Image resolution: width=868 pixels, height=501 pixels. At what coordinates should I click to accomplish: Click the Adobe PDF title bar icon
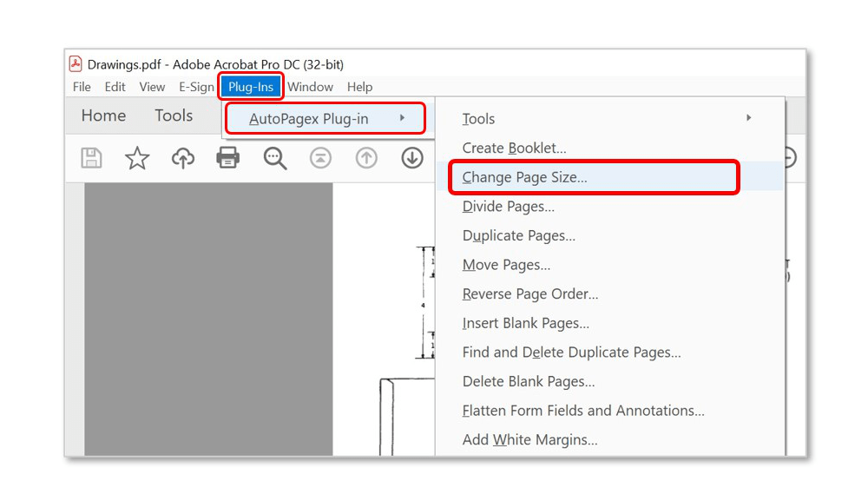point(76,63)
